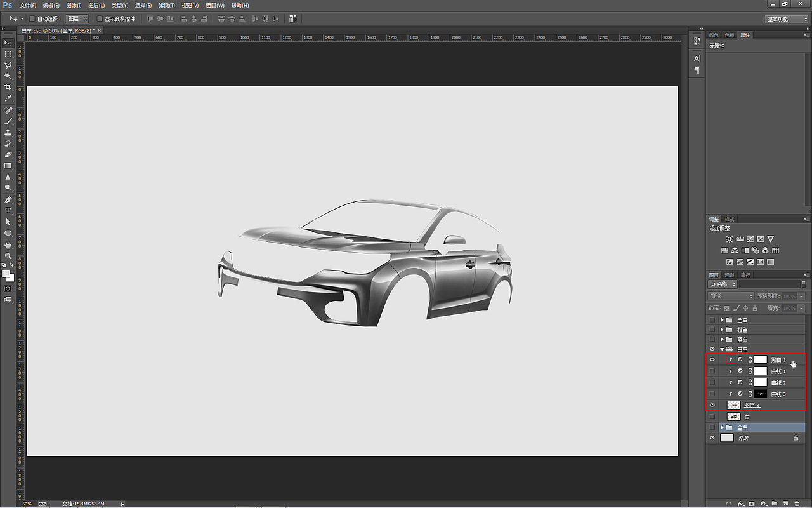Add a Levels adjustment
The image size is (812, 508).
tap(740, 239)
